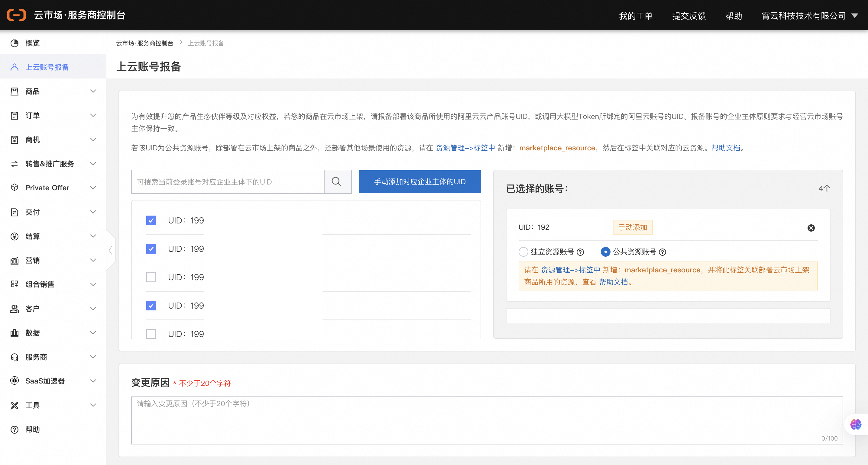Click the 云市场·服务商控制台 breadcrumb link
Viewport: 868px width, 465px height.
[x=144, y=43]
